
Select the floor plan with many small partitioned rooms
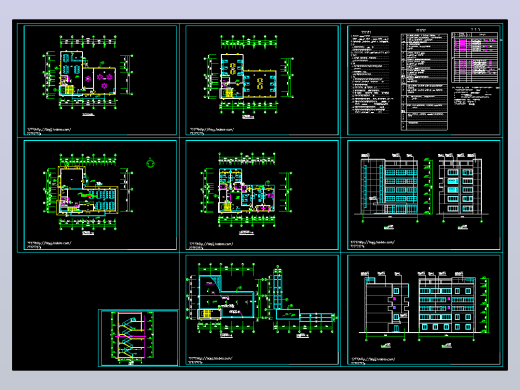(262, 195)
